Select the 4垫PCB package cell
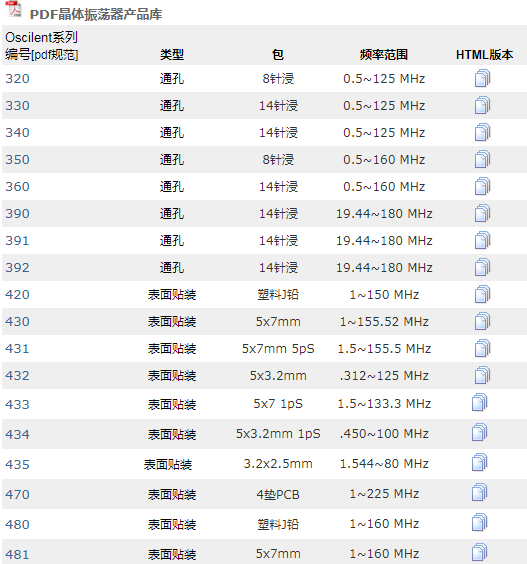The image size is (527, 564). (278, 494)
